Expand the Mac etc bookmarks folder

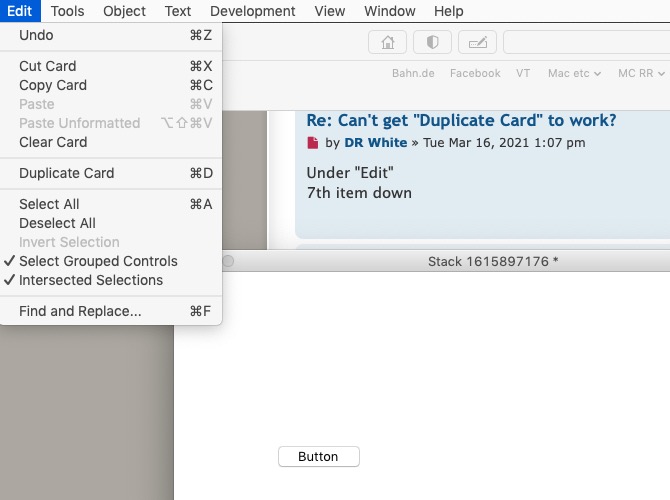click(574, 73)
